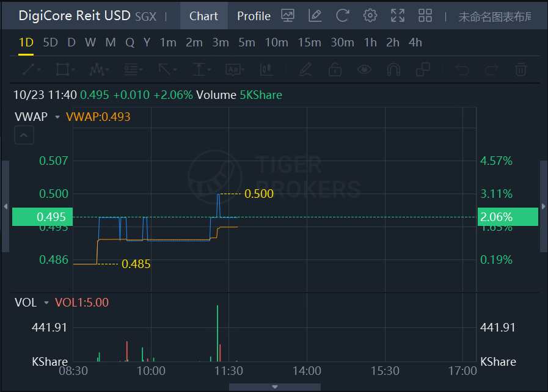Select the trend line drawing tool
548x392 pixels.
tap(29, 70)
